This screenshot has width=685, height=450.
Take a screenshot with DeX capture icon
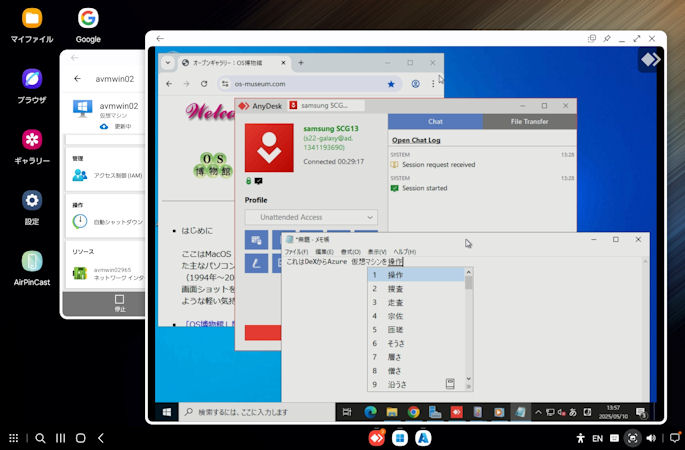[632, 438]
